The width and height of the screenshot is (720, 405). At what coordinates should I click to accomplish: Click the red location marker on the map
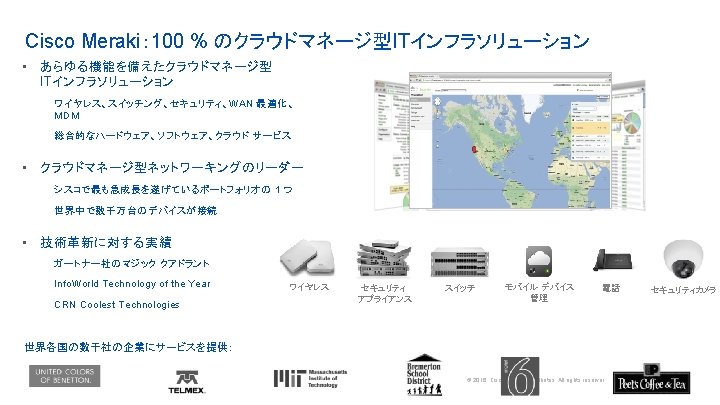pos(474,149)
